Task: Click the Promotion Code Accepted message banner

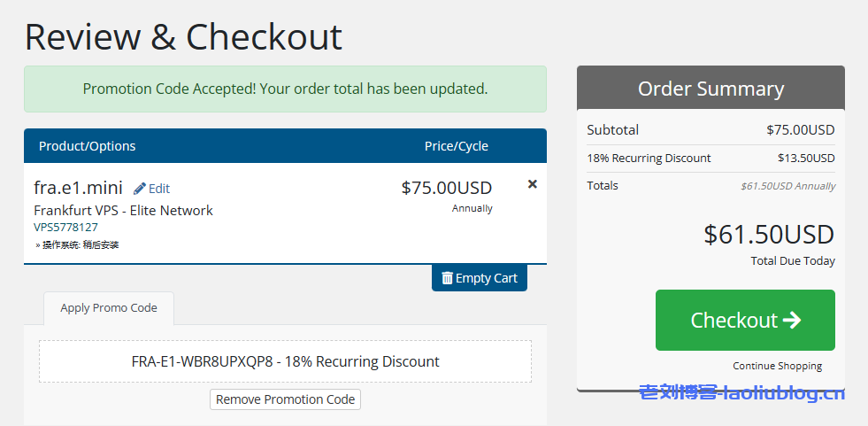Action: [x=285, y=89]
